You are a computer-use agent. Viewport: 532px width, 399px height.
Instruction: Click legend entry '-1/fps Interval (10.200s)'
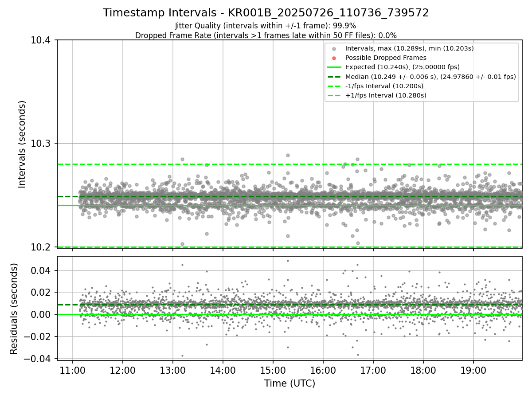click(x=384, y=86)
